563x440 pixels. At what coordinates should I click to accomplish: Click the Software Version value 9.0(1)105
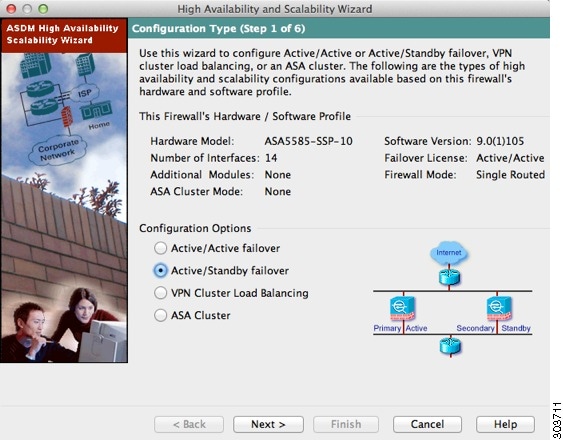(500, 141)
